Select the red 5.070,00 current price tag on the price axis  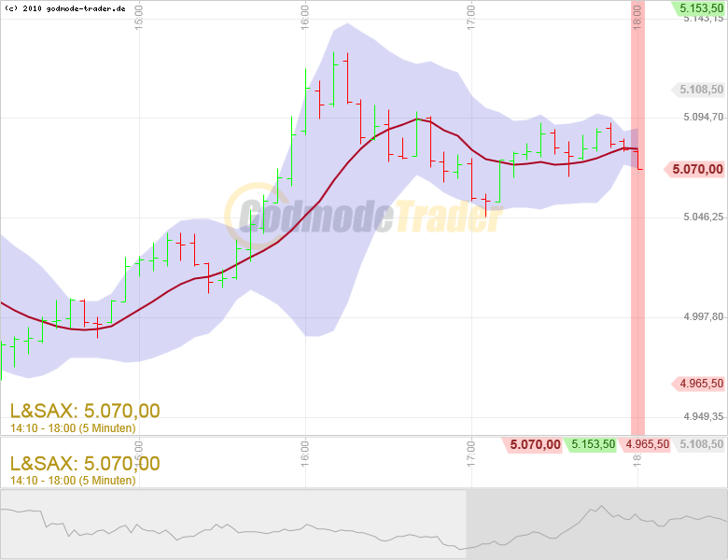(694, 169)
